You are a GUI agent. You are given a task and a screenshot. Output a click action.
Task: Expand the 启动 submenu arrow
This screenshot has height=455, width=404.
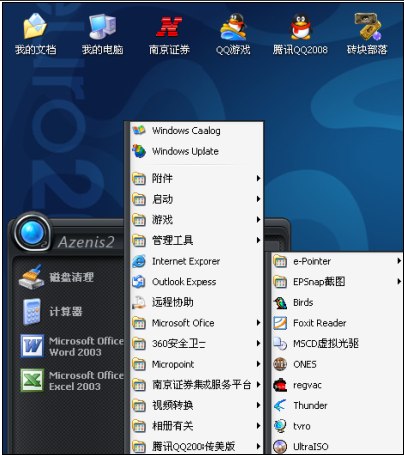pos(258,199)
